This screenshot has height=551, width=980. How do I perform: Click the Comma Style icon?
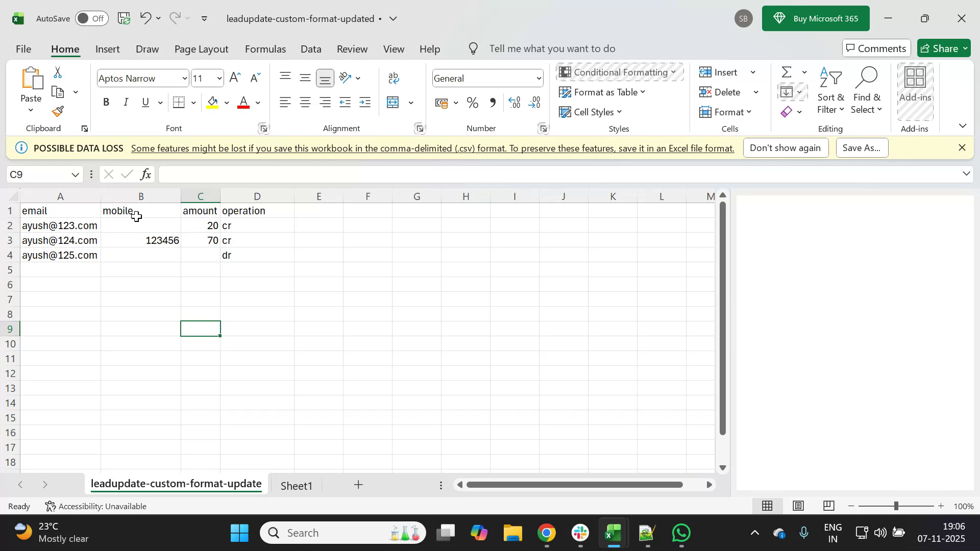(493, 102)
